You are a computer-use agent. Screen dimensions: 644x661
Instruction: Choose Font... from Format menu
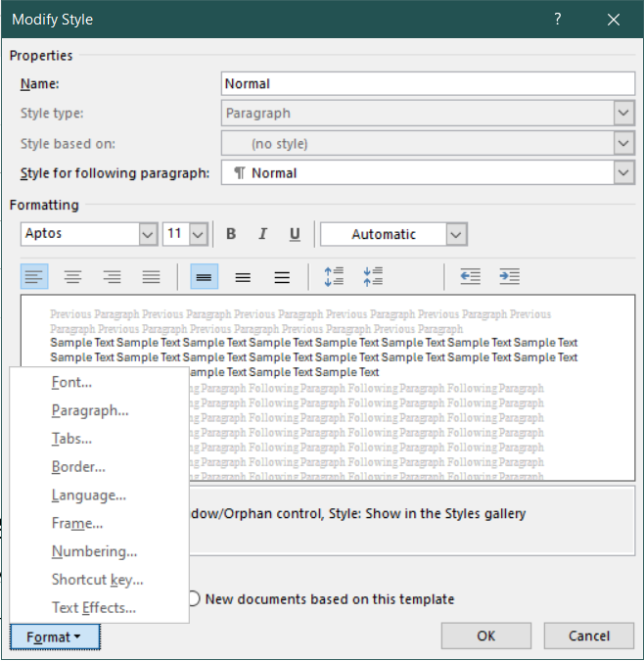pyautogui.click(x=100, y=382)
